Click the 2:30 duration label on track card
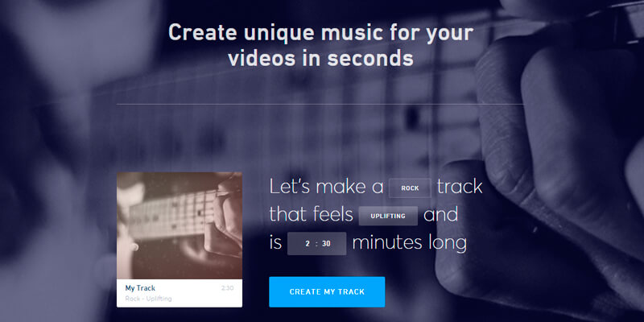 coord(227,288)
